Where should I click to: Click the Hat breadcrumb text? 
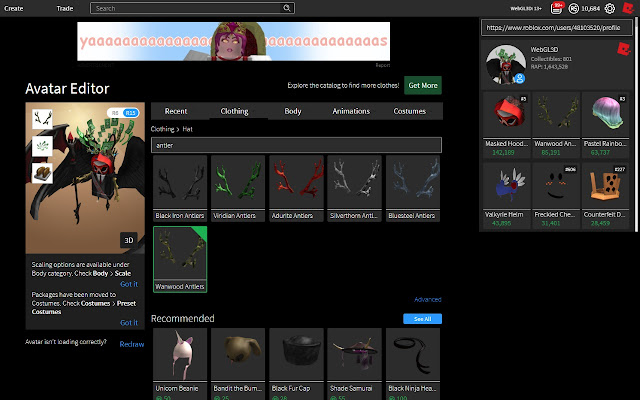187,129
